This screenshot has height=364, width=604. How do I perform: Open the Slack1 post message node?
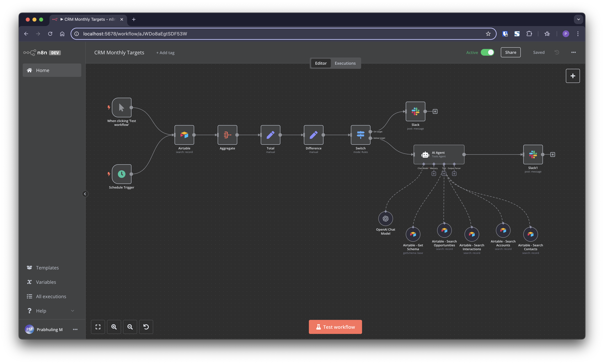point(533,155)
